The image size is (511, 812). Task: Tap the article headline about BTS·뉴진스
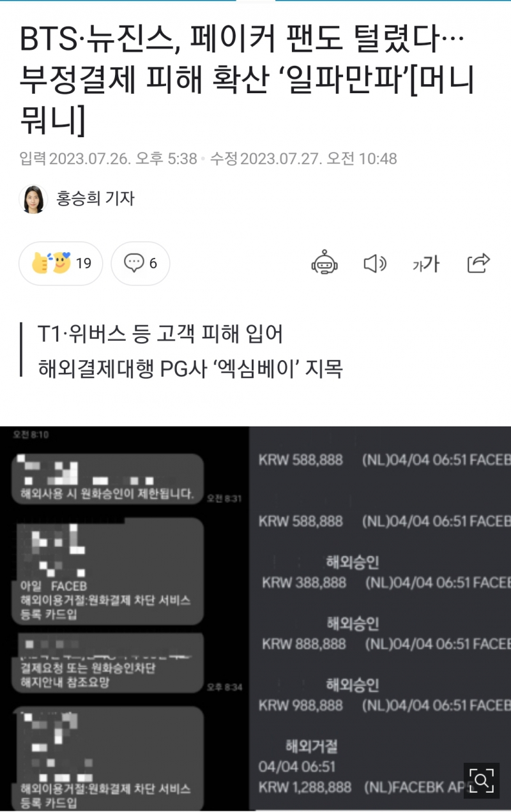(247, 81)
